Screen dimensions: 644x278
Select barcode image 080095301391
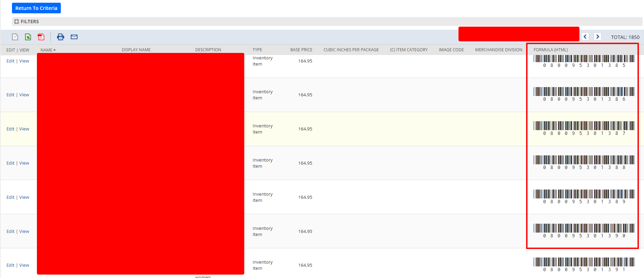click(x=584, y=265)
